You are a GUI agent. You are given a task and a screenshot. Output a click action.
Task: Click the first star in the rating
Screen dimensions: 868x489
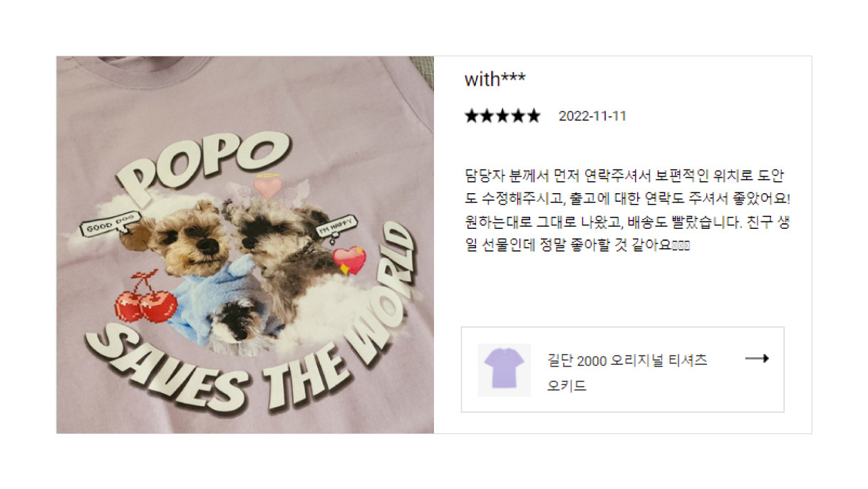click(472, 116)
